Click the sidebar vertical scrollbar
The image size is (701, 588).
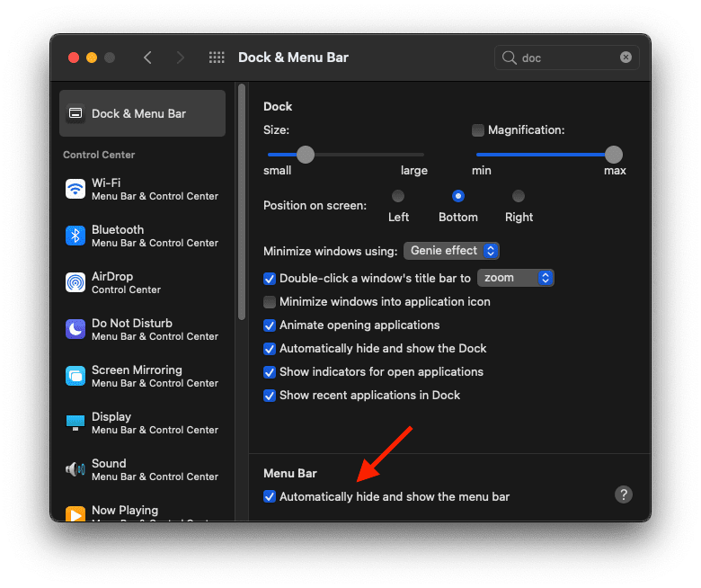point(242,201)
